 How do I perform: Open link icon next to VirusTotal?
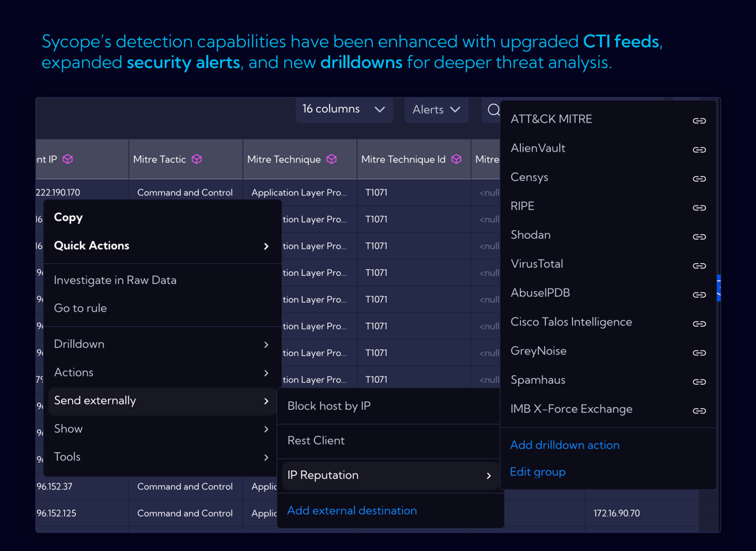pyautogui.click(x=699, y=266)
